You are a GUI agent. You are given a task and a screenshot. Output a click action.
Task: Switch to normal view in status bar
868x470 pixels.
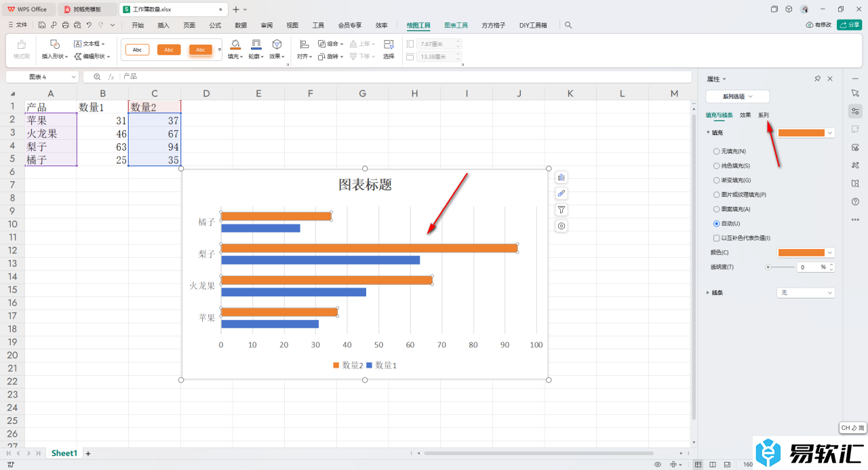[698, 465]
